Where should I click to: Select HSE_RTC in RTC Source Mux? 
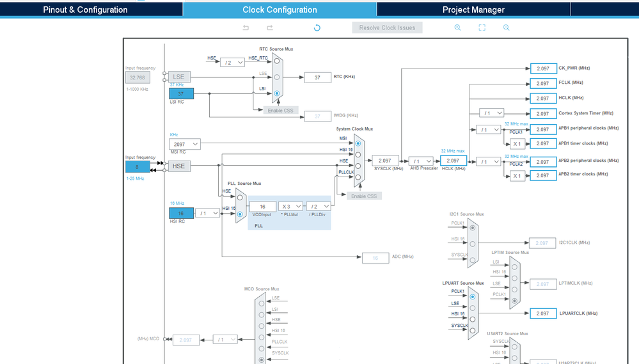tap(277, 61)
